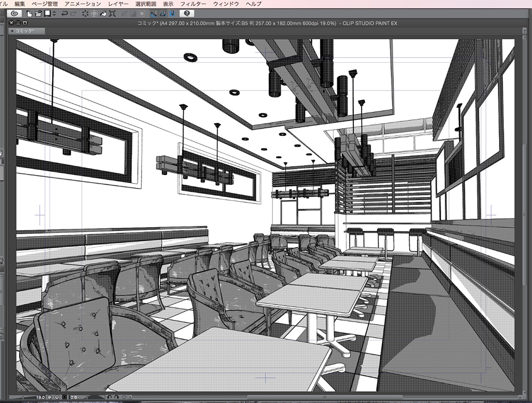This screenshot has width=532, height=403.
Task: Click the Open file folder icon
Action: 38,14
